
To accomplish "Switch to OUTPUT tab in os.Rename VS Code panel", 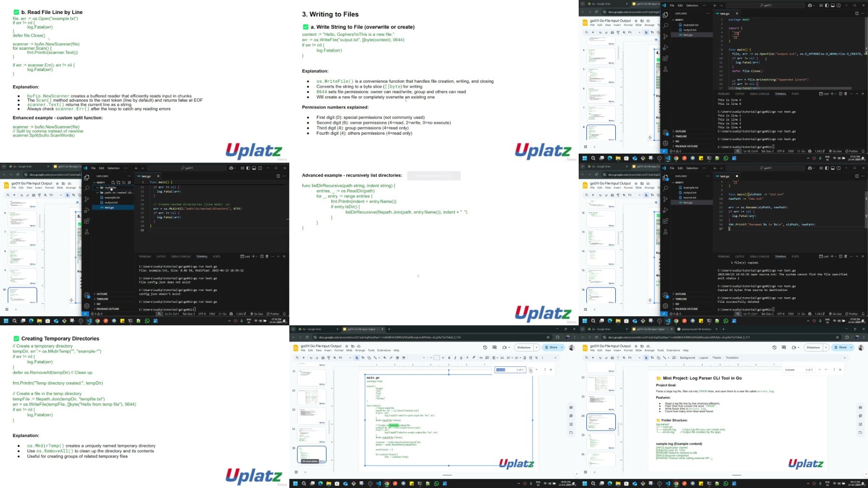I will pyautogui.click(x=740, y=256).
